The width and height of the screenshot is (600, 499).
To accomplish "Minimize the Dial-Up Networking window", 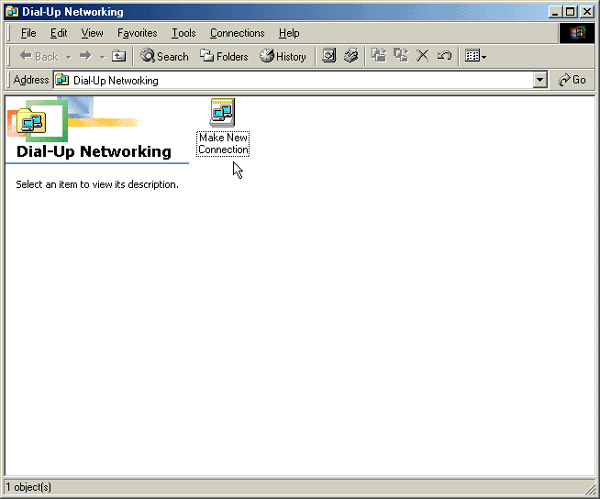I will click(555, 12).
